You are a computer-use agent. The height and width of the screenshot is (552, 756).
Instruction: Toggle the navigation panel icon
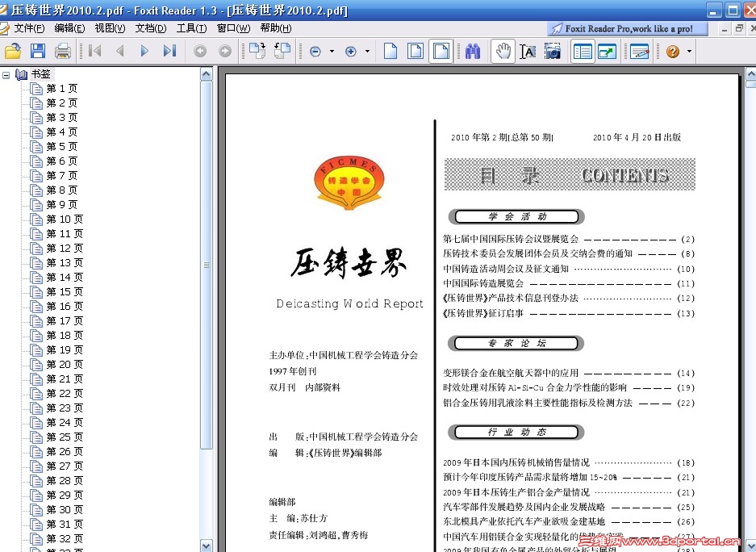[x=583, y=51]
